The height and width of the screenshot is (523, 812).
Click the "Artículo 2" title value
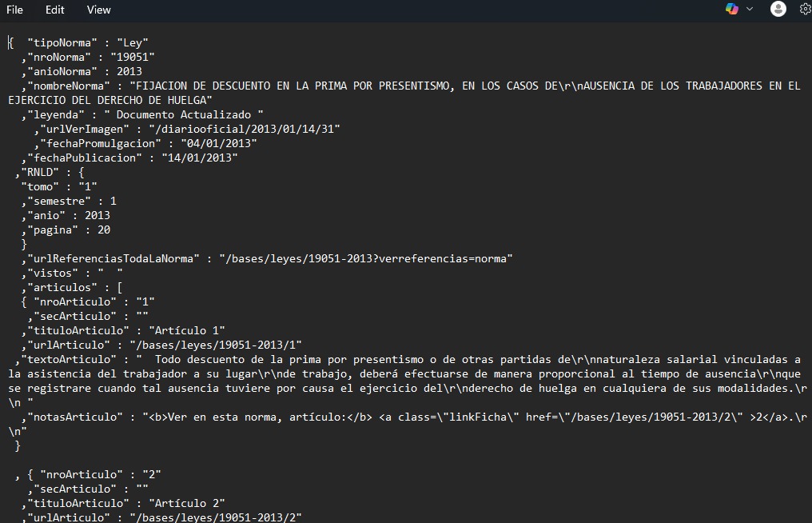click(x=186, y=503)
